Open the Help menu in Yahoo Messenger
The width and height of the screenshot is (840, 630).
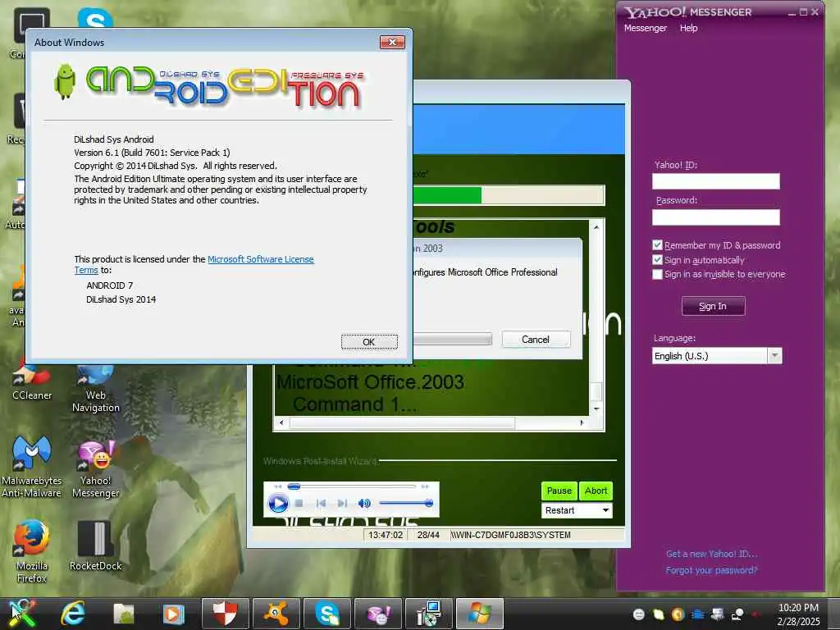(x=688, y=28)
